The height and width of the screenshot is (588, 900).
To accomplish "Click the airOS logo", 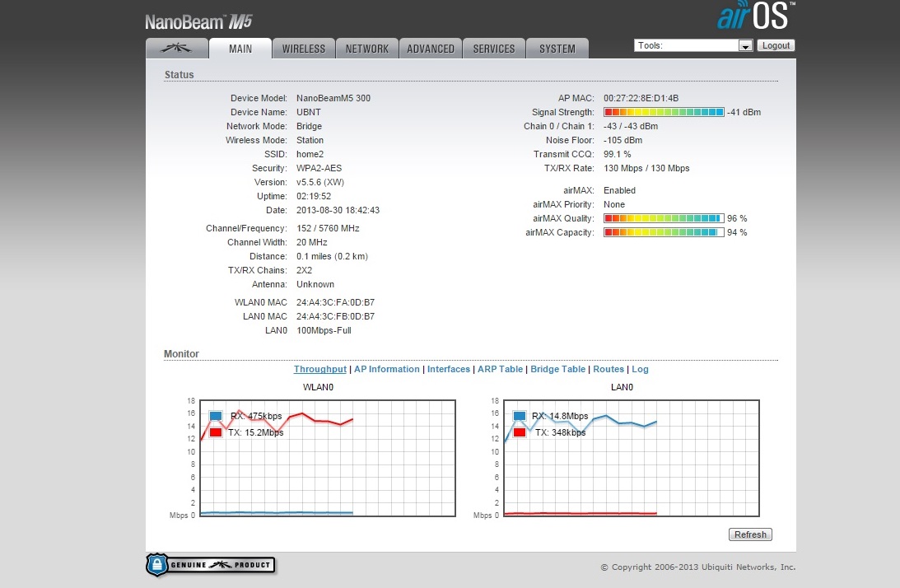I will tap(756, 16).
